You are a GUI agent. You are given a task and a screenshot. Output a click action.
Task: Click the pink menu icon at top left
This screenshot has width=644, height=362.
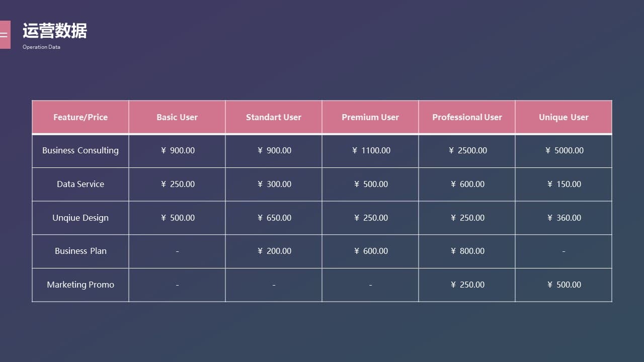click(5, 35)
